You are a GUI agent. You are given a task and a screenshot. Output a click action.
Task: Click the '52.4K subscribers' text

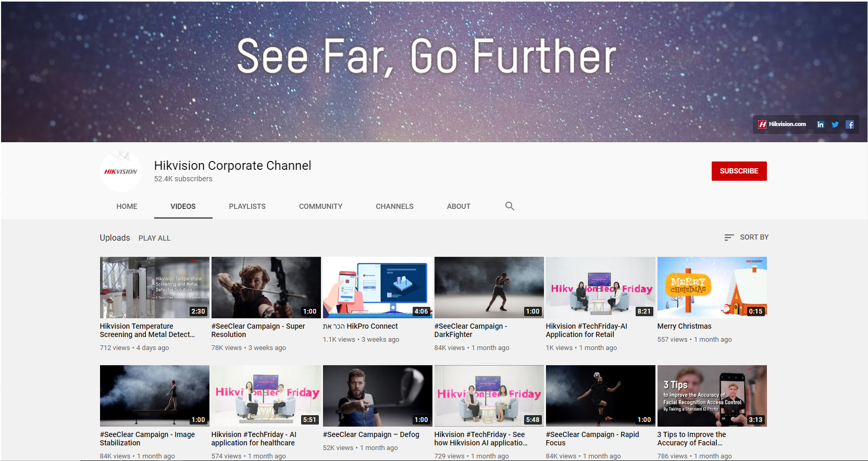pos(183,179)
